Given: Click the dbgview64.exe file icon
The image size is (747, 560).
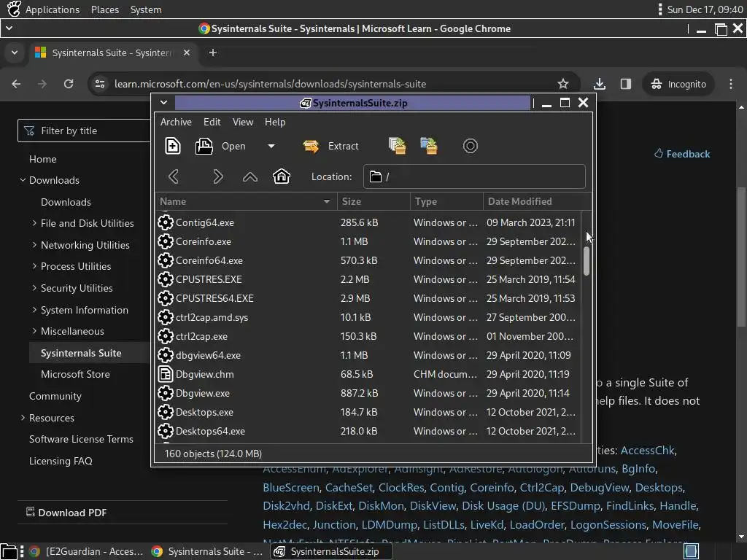Looking at the screenshot, I should [166, 355].
